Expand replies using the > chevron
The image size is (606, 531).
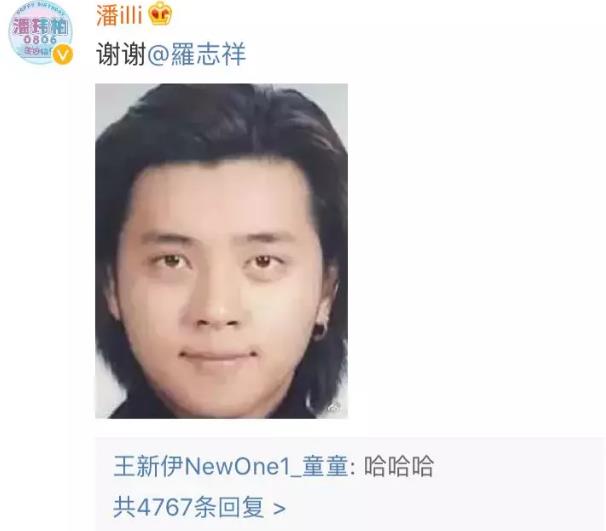(279, 509)
